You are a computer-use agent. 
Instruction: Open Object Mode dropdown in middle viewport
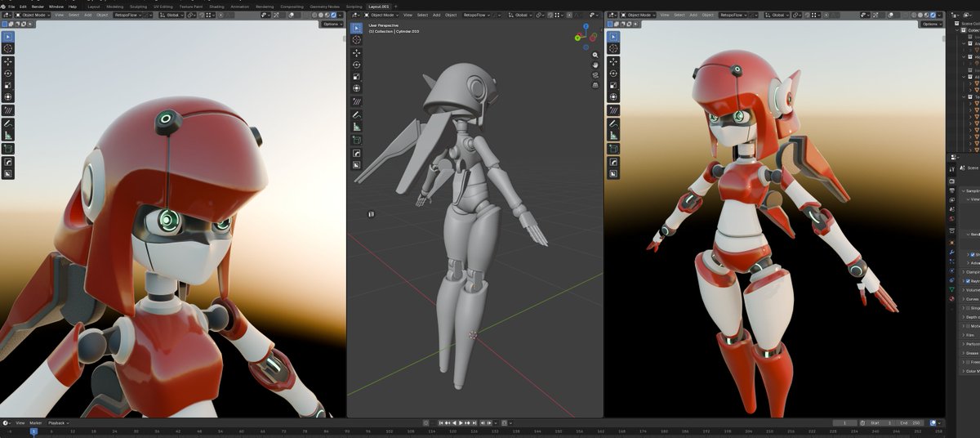[383, 15]
